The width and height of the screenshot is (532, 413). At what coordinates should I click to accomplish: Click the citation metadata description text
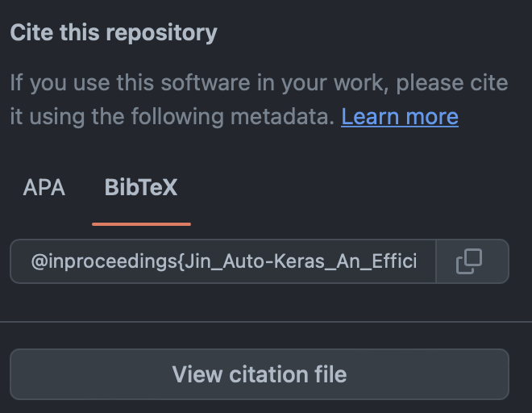click(259, 100)
